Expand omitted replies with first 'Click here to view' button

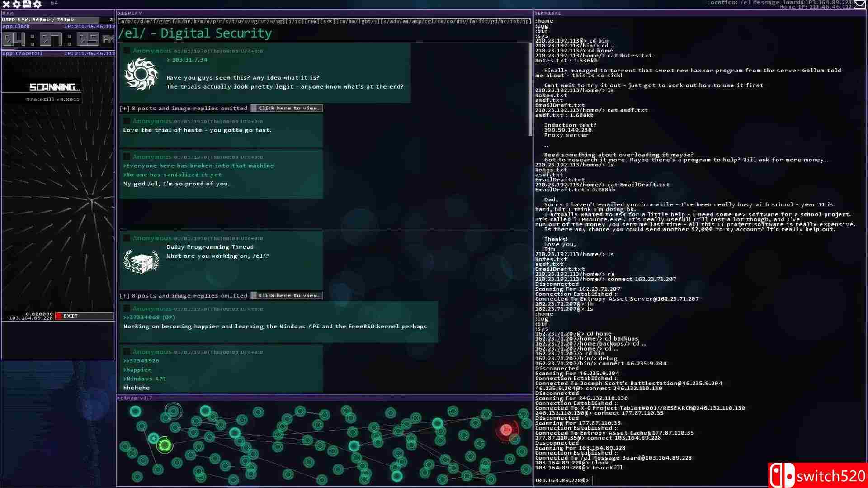pos(287,108)
